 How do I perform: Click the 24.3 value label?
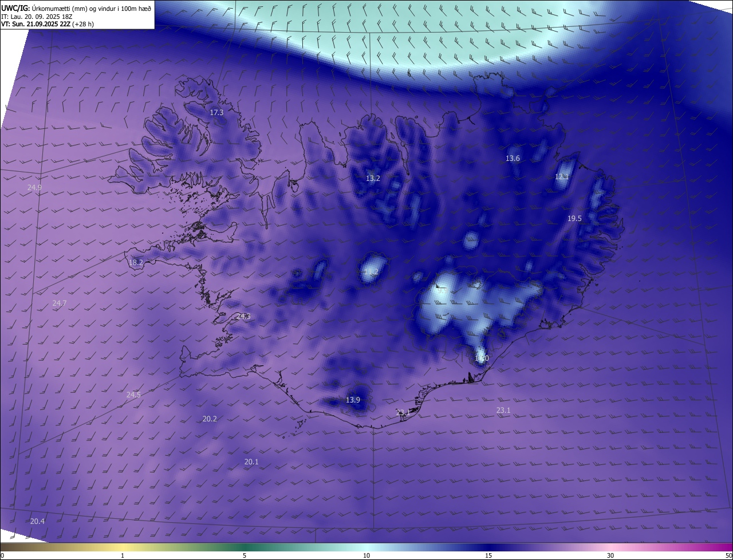coord(243,317)
